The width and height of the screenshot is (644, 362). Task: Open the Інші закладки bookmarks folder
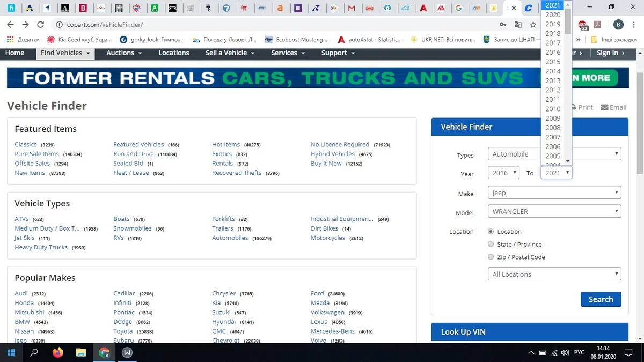click(x=613, y=39)
